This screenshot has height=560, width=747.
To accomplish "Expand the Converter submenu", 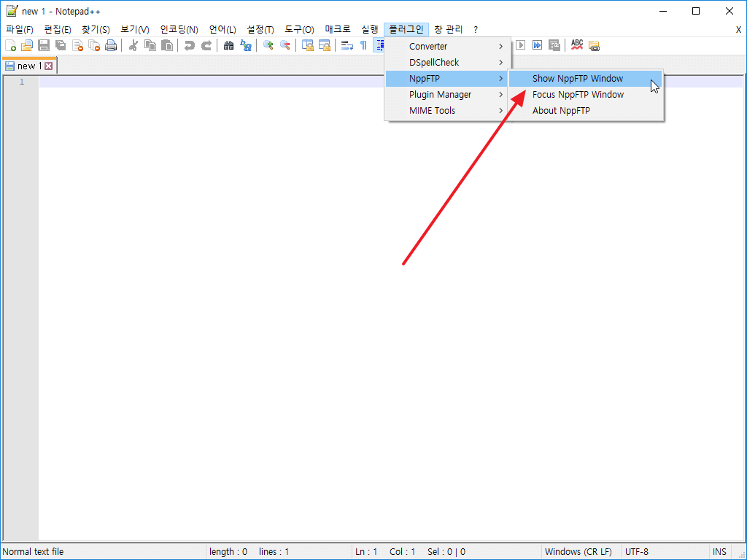I will 448,46.
